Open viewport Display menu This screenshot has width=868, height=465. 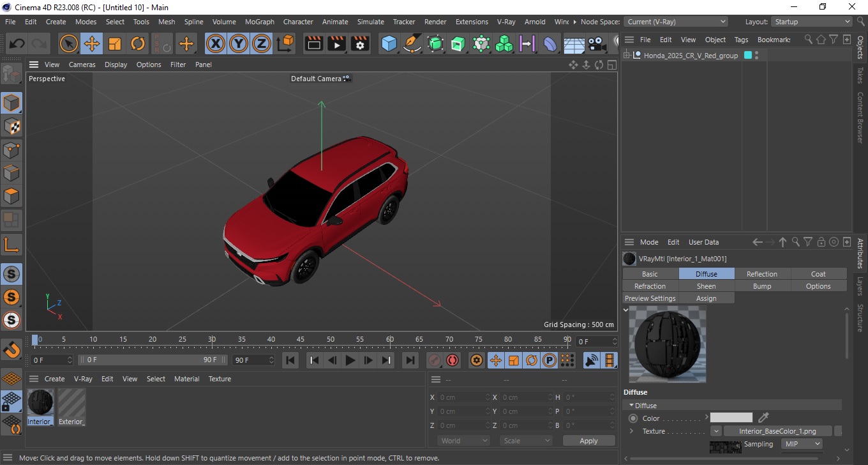pyautogui.click(x=116, y=65)
